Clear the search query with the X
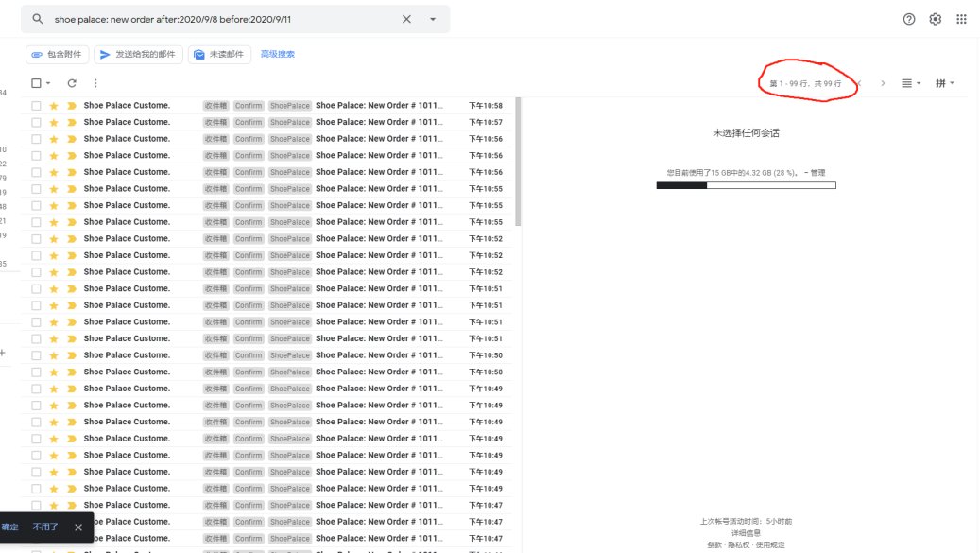This screenshot has width=980, height=553. pos(406,19)
